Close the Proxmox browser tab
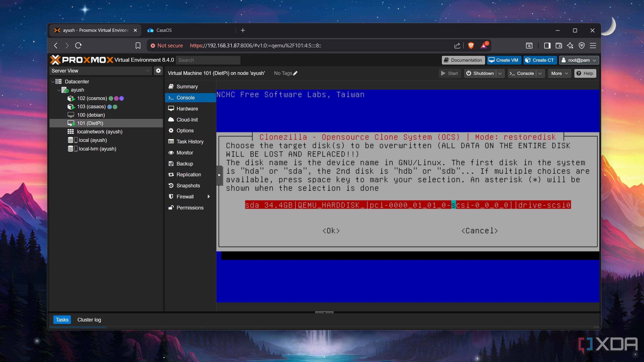644x362 pixels. click(135, 30)
